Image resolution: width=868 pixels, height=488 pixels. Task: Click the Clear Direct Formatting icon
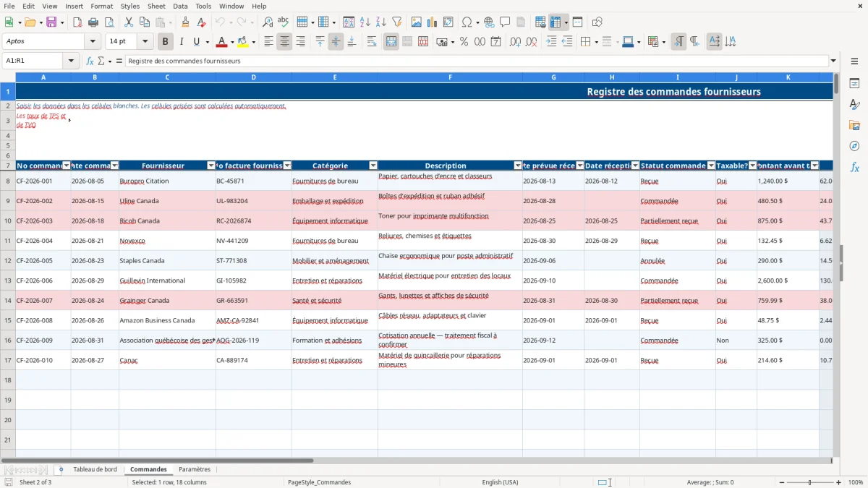[x=201, y=22]
